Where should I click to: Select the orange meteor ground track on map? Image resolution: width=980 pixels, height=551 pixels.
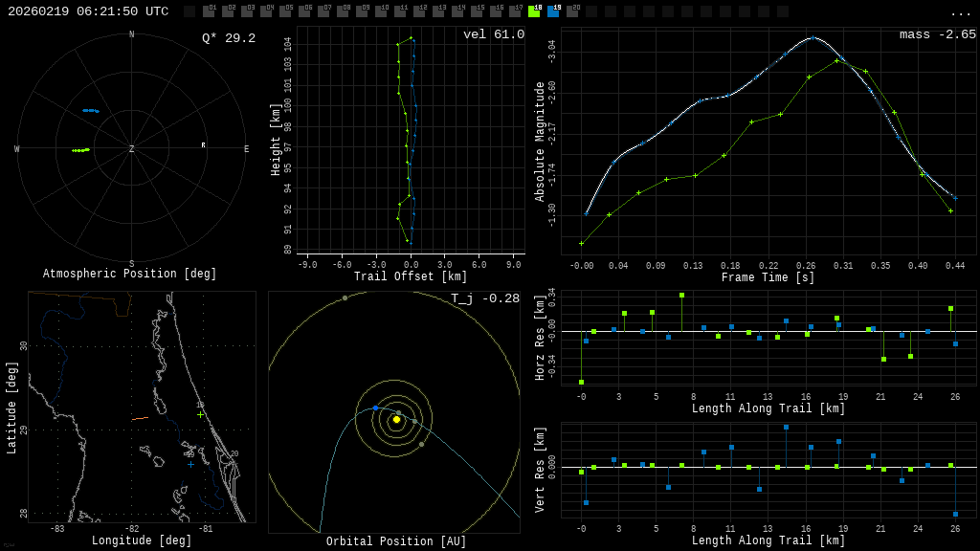pyautogui.click(x=140, y=418)
